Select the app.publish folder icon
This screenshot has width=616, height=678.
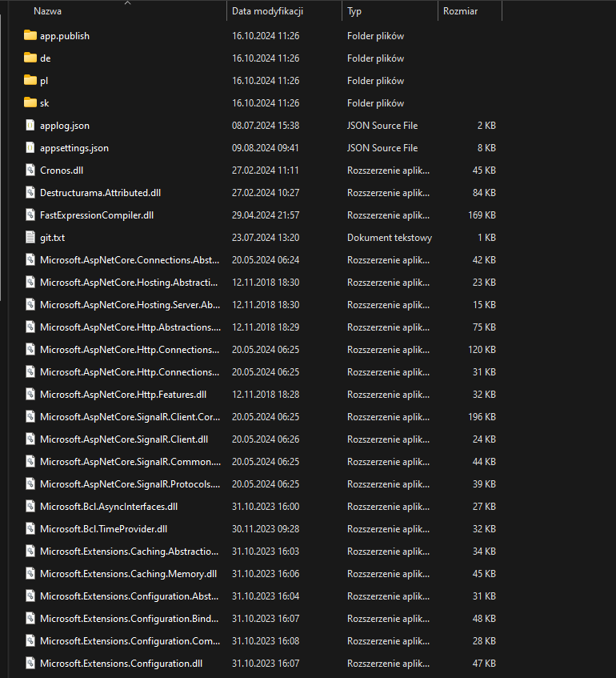point(30,35)
